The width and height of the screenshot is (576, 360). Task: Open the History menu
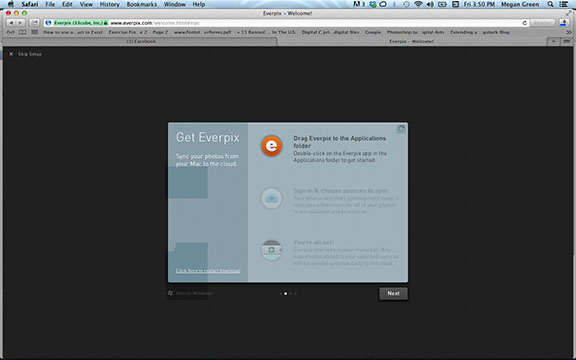(x=109, y=4)
